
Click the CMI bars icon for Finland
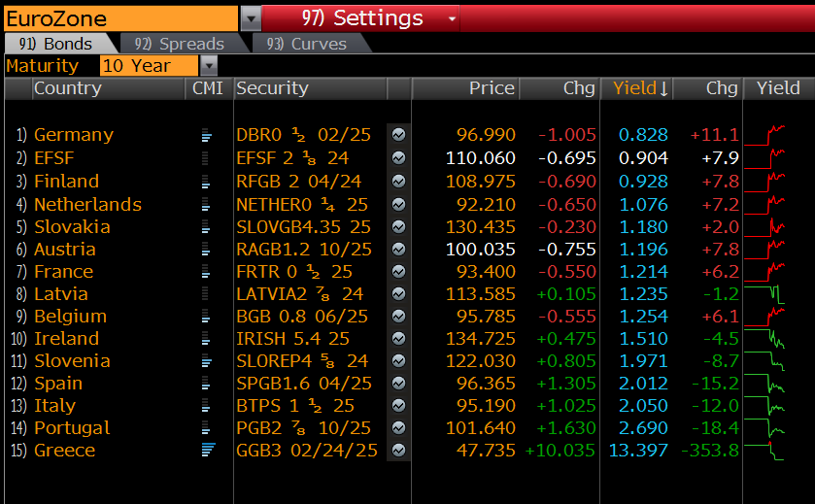(x=205, y=182)
